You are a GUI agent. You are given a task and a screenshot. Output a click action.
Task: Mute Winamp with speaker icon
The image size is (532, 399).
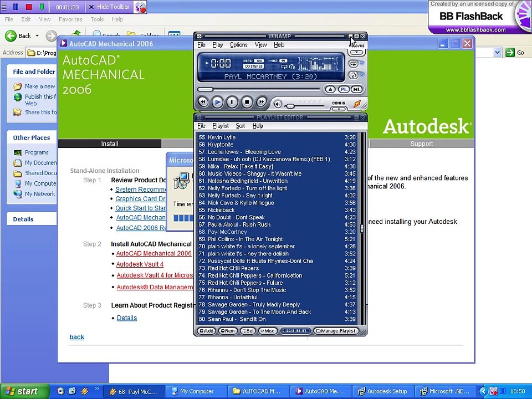point(278,104)
